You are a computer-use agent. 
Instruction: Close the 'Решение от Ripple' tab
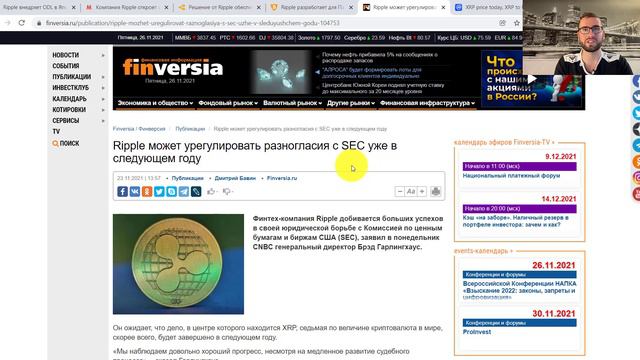pos(258,7)
